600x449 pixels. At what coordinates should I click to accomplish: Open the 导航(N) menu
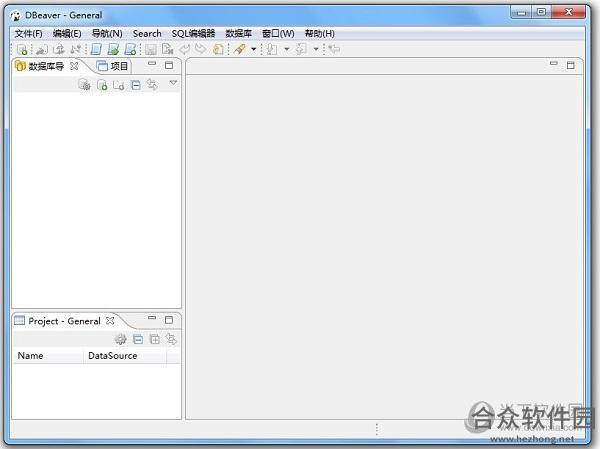[x=107, y=34]
